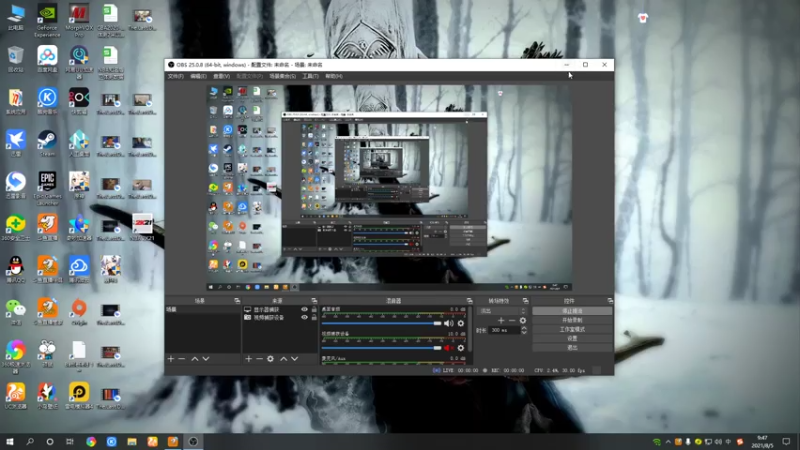Increase transition duration with up arrow
Screen dimensions: 800x450
pyautogui.click(x=523, y=328)
